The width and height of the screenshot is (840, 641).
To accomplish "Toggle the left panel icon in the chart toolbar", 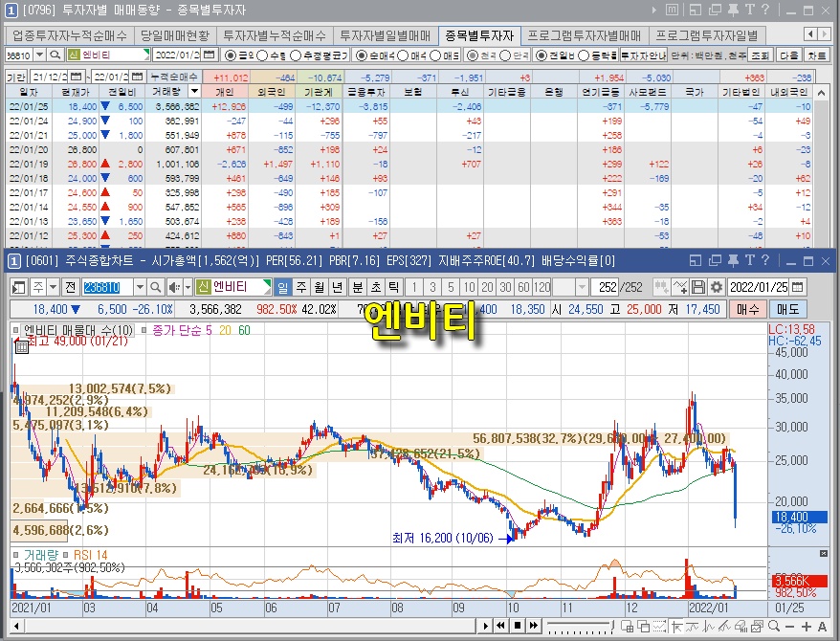I will click(x=18, y=288).
